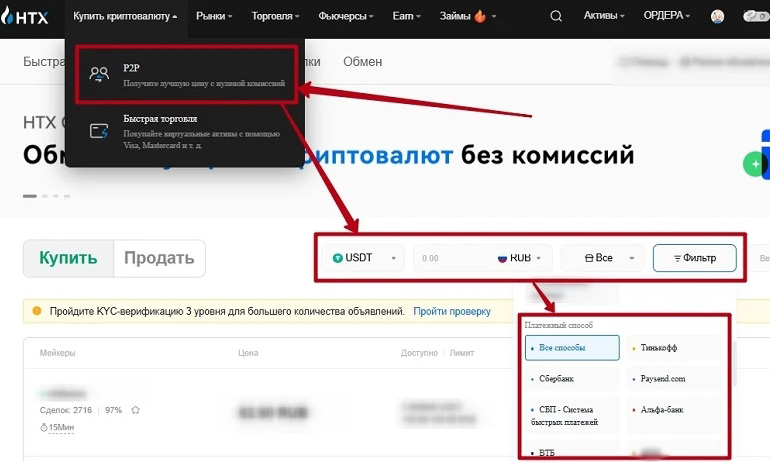Expand the Фьючерсы dropdown menu
Screen dimensions: 770x462
pyautogui.click(x=346, y=16)
